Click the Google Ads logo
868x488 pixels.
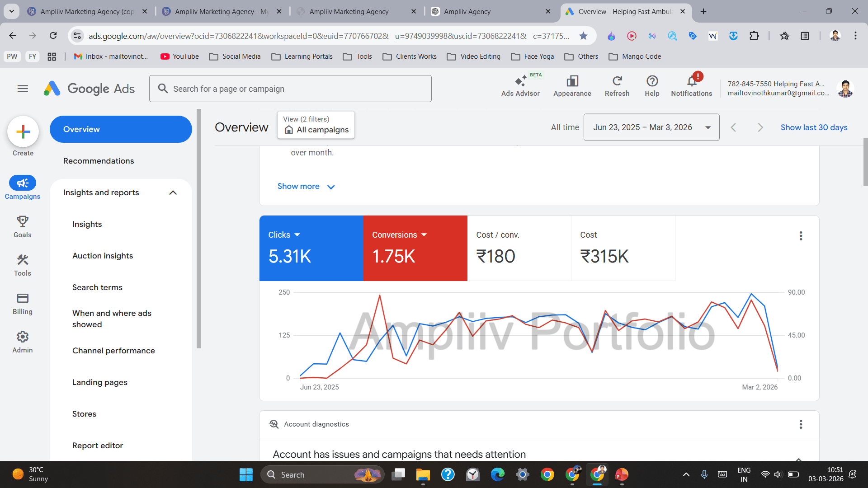(x=89, y=89)
